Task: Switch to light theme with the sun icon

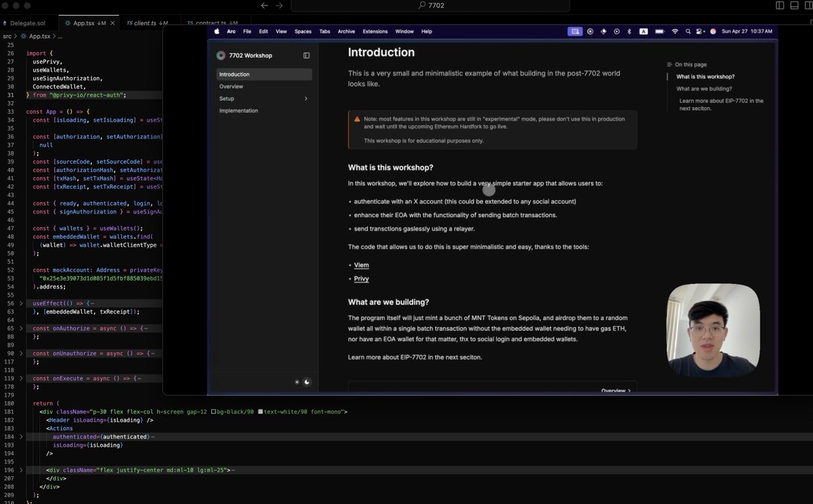Action: point(297,382)
